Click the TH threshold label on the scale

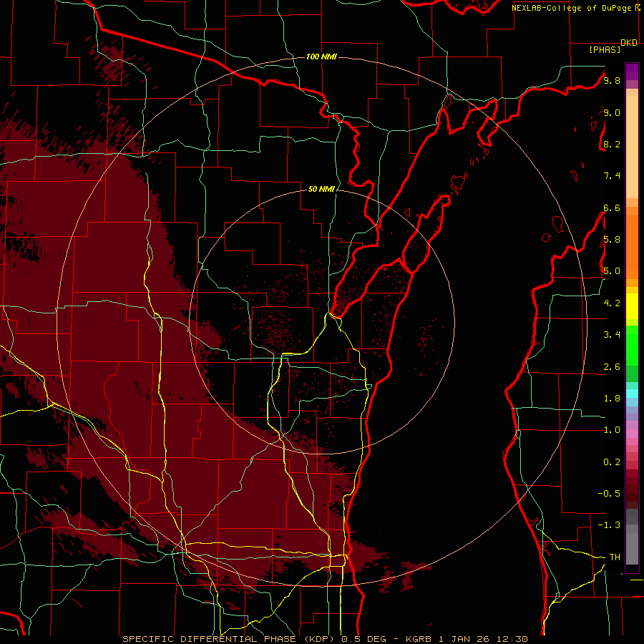[615, 557]
